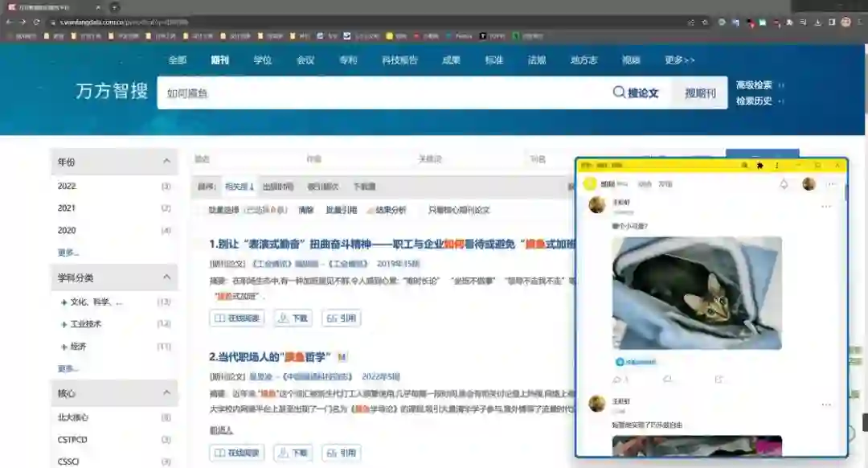Click the feed window vertical scrollbar

[x=845, y=191]
